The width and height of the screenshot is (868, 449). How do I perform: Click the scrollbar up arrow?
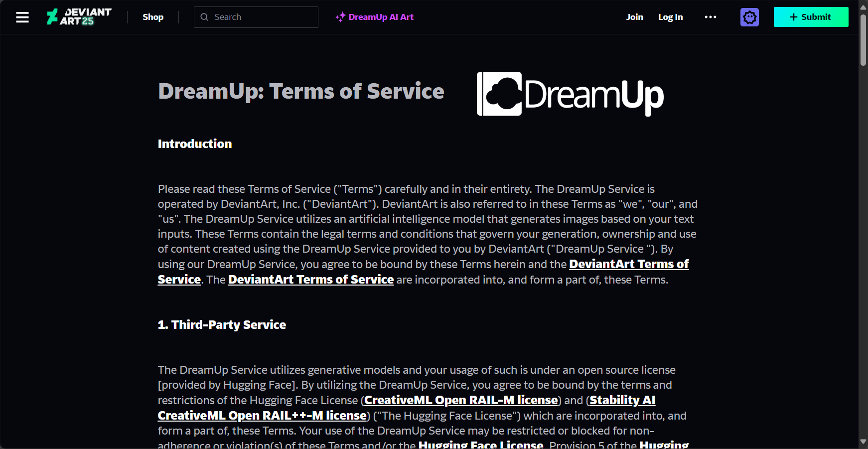[x=863, y=7]
